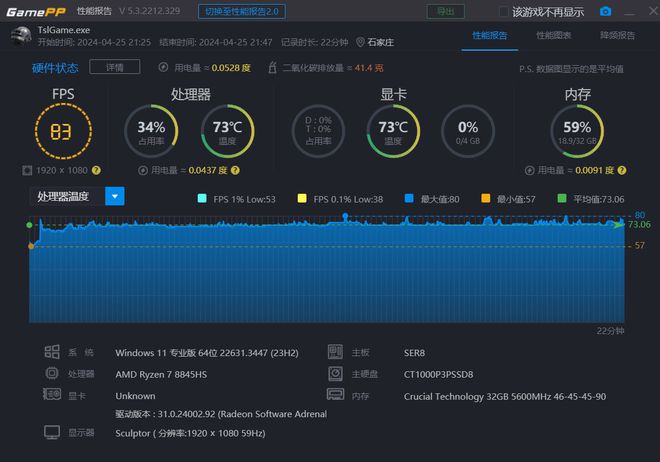Image resolution: width=660 pixels, height=462 pixels.
Task: Click the green average marker dot at chart left
Action: pyautogui.click(x=29, y=225)
